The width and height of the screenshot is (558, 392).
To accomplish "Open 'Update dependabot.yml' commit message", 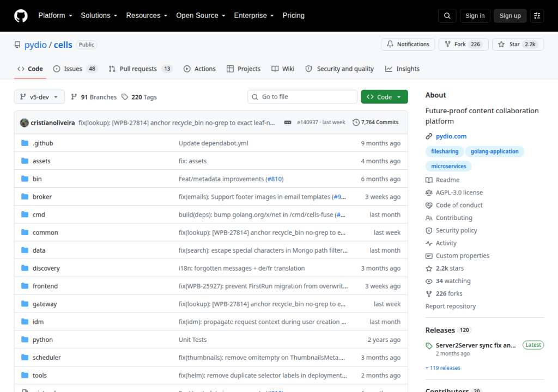I will [x=214, y=143].
